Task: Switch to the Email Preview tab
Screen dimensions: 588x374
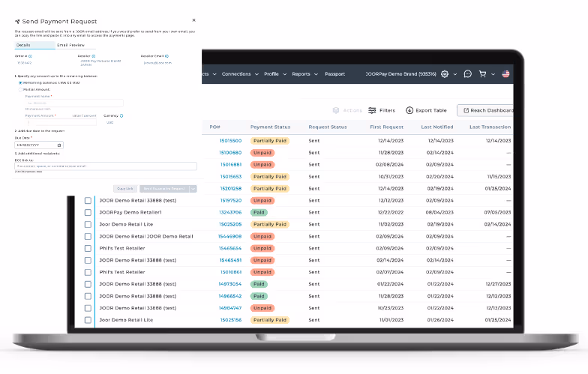Action: click(70, 45)
